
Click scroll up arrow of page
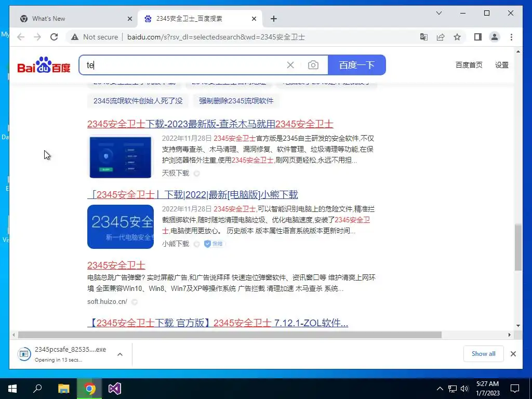coord(518,51)
